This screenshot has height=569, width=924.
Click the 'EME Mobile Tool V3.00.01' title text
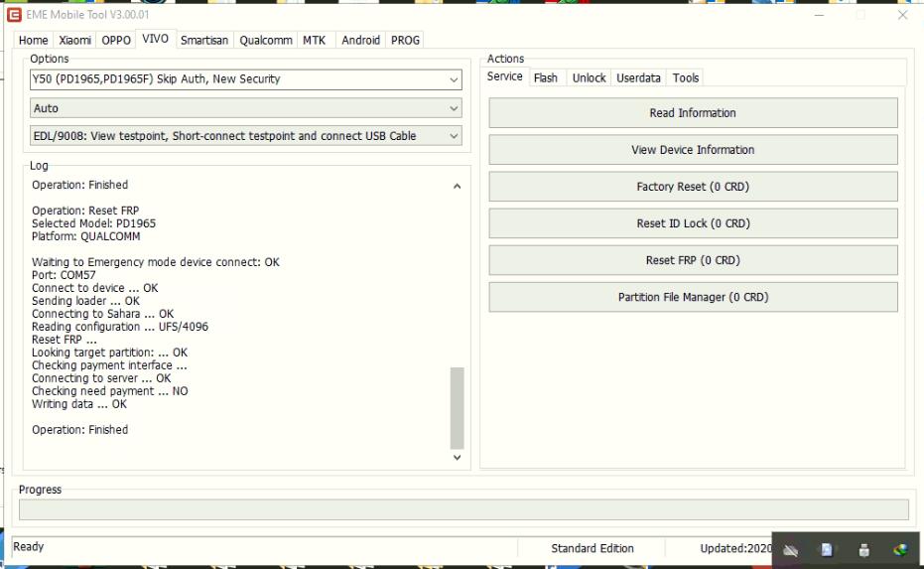87,15
